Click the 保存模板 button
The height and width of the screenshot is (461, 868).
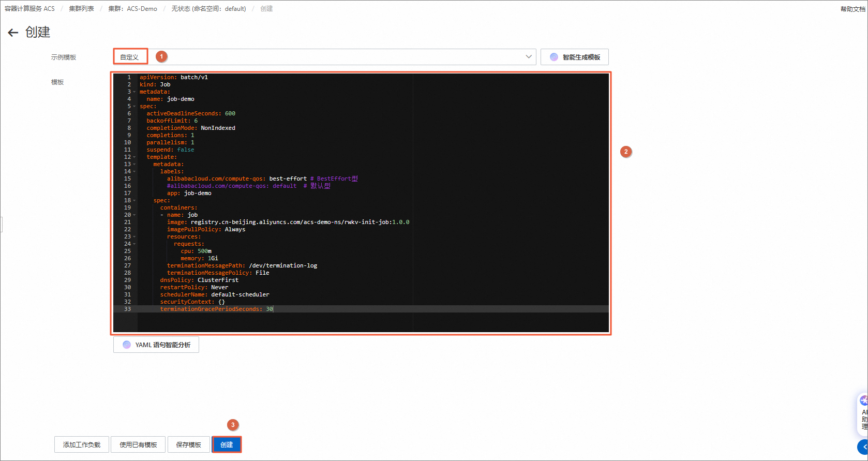coord(189,444)
